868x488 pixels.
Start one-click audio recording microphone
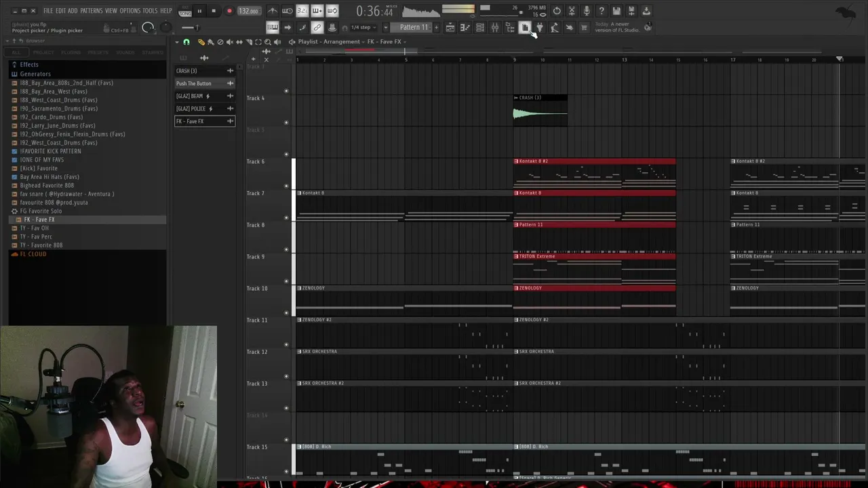[587, 11]
